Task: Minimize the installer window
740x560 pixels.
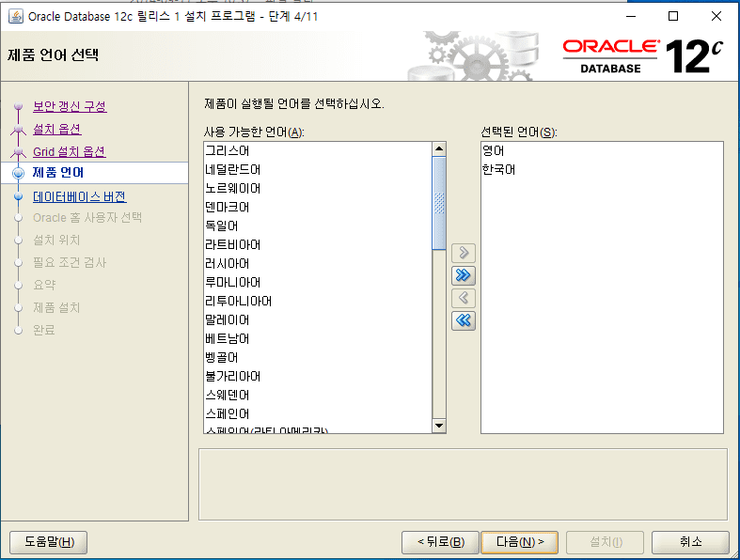Action: pos(631,16)
